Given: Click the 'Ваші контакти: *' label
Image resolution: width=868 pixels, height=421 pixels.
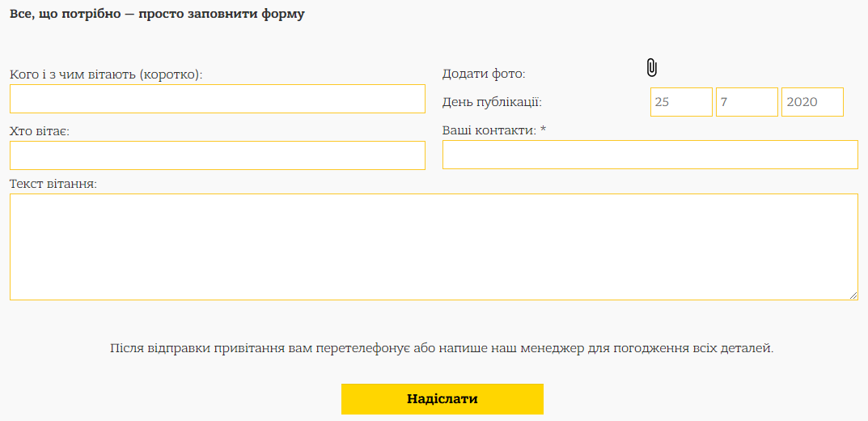Looking at the screenshot, I should click(x=494, y=130).
